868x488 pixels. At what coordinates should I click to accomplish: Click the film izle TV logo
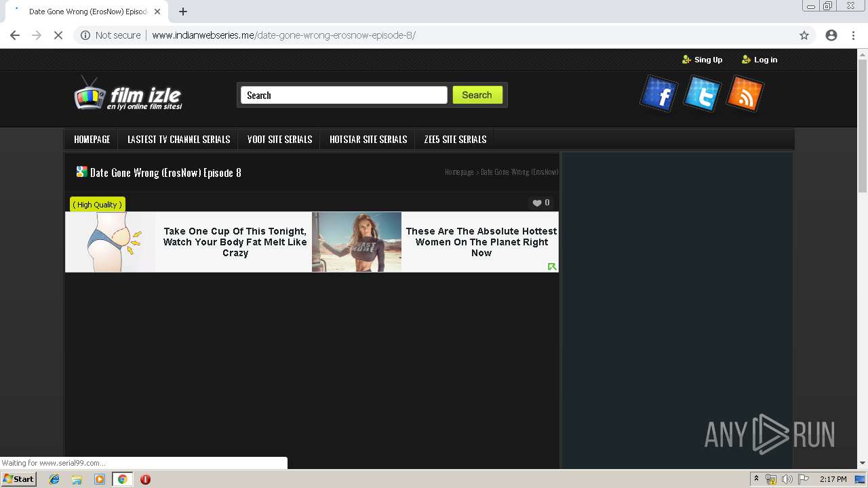pos(128,94)
